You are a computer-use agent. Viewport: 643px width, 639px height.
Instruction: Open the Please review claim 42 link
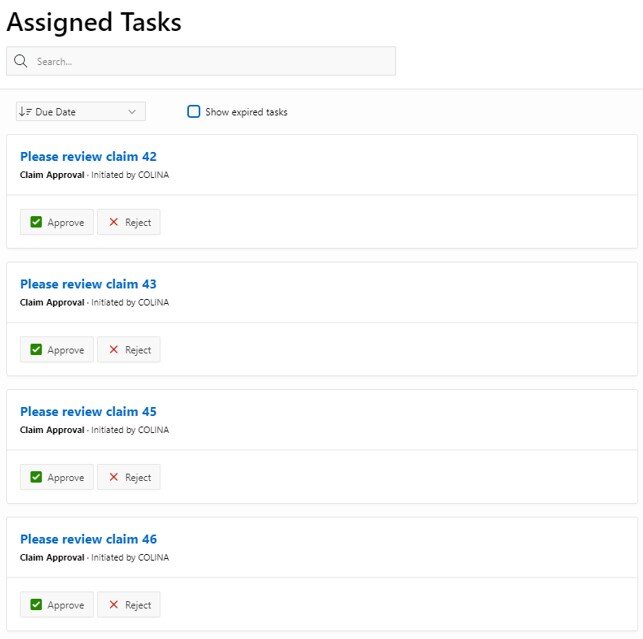[88, 156]
